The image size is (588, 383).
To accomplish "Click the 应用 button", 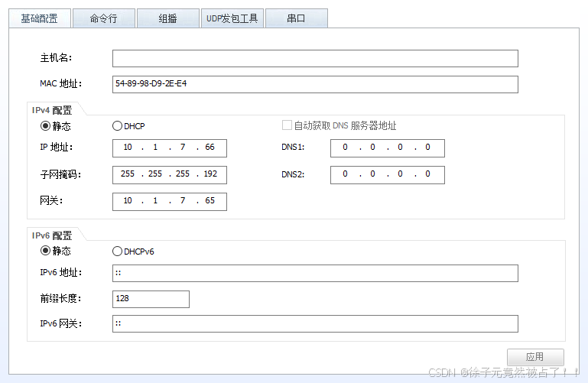I will coord(535,357).
